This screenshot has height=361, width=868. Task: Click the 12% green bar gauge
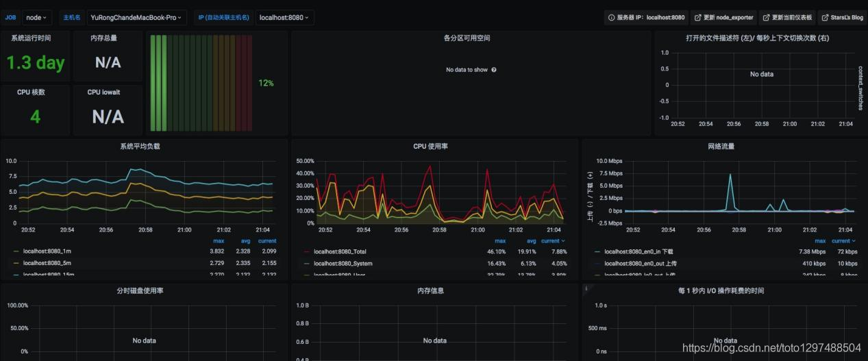coord(201,83)
